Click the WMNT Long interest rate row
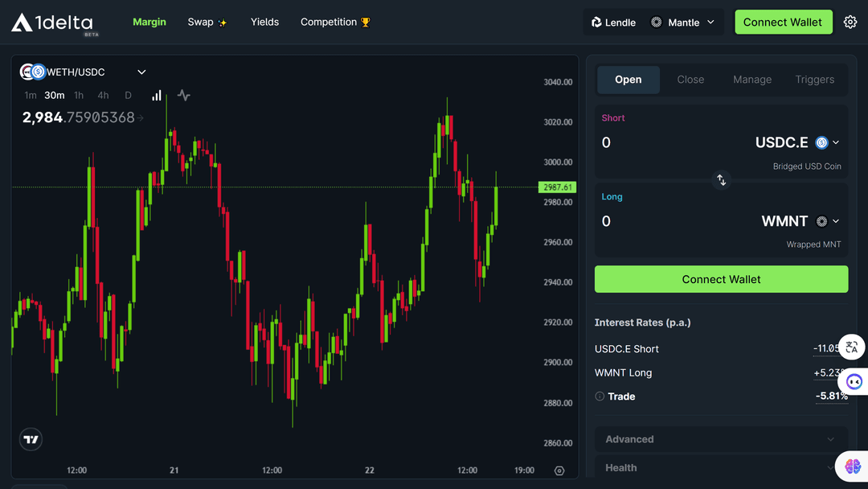The image size is (868, 489). coord(721,372)
